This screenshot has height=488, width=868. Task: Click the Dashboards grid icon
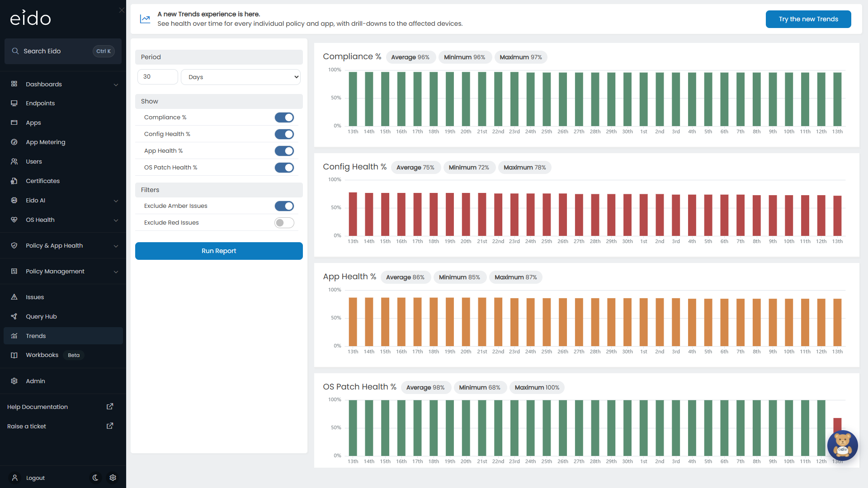(14, 84)
